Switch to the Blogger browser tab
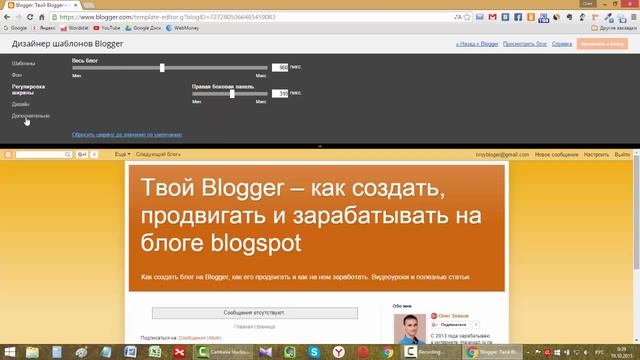This screenshot has width=640, height=360. [x=43, y=5]
